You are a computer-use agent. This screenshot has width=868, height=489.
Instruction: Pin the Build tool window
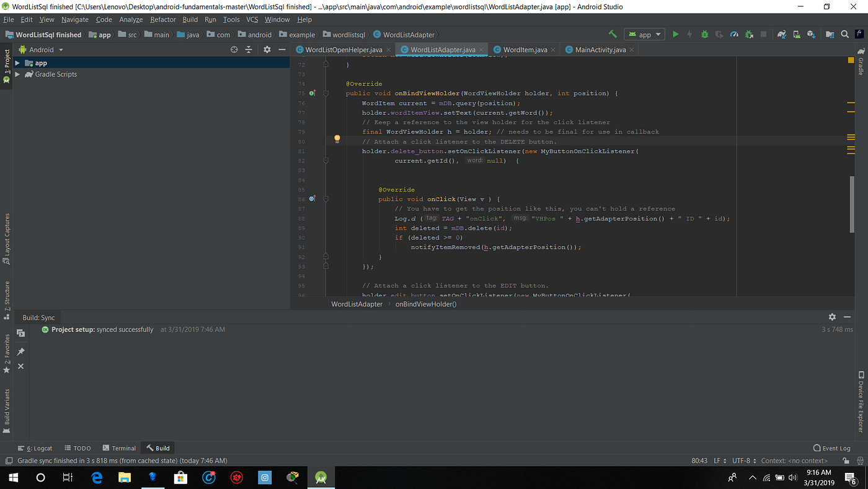(x=20, y=351)
